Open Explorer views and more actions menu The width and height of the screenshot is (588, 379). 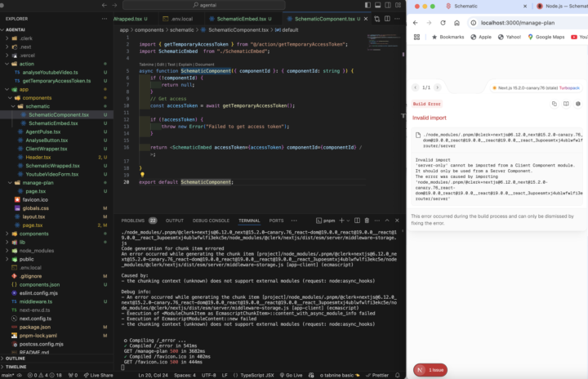(x=105, y=19)
